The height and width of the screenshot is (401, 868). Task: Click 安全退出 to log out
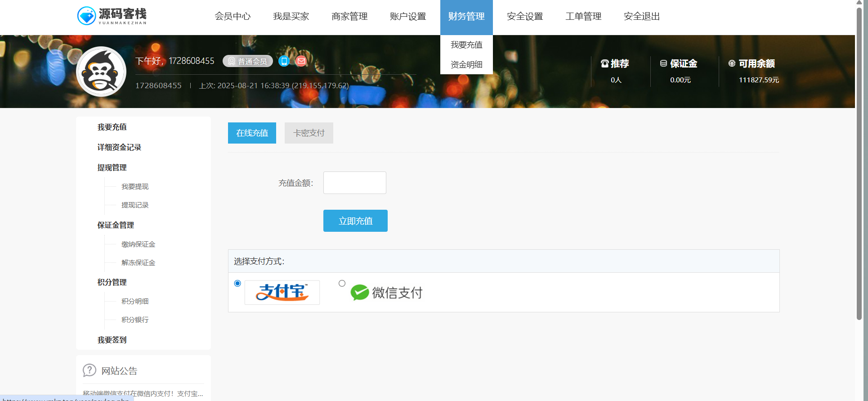(642, 17)
